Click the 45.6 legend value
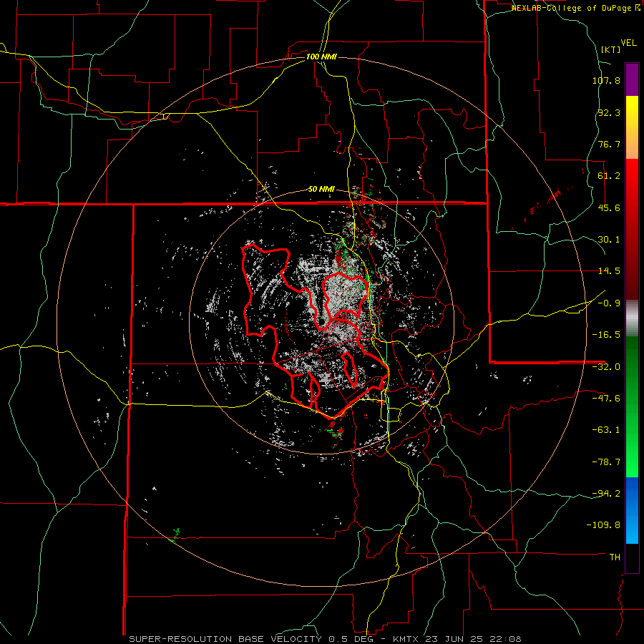Image resolution: width=644 pixels, height=644 pixels. 609,208
